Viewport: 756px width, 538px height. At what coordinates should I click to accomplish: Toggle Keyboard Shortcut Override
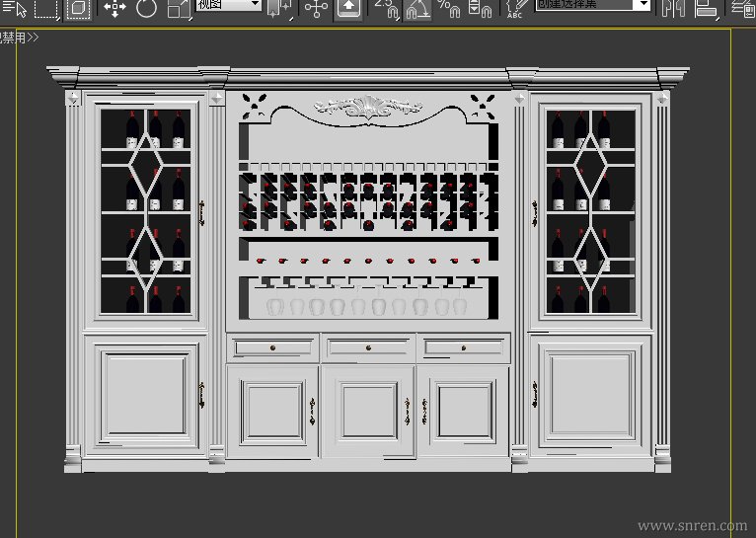[347, 9]
